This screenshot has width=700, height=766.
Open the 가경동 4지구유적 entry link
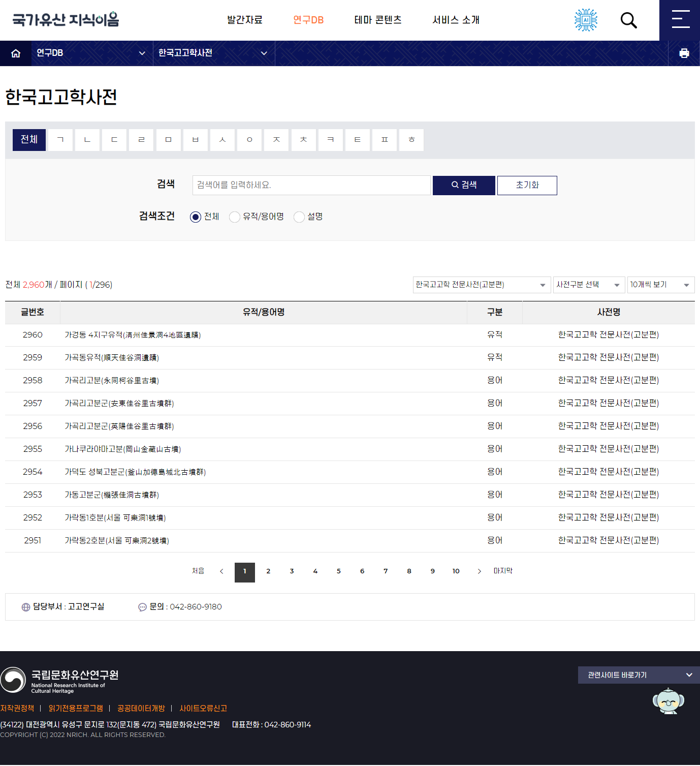[x=133, y=335]
